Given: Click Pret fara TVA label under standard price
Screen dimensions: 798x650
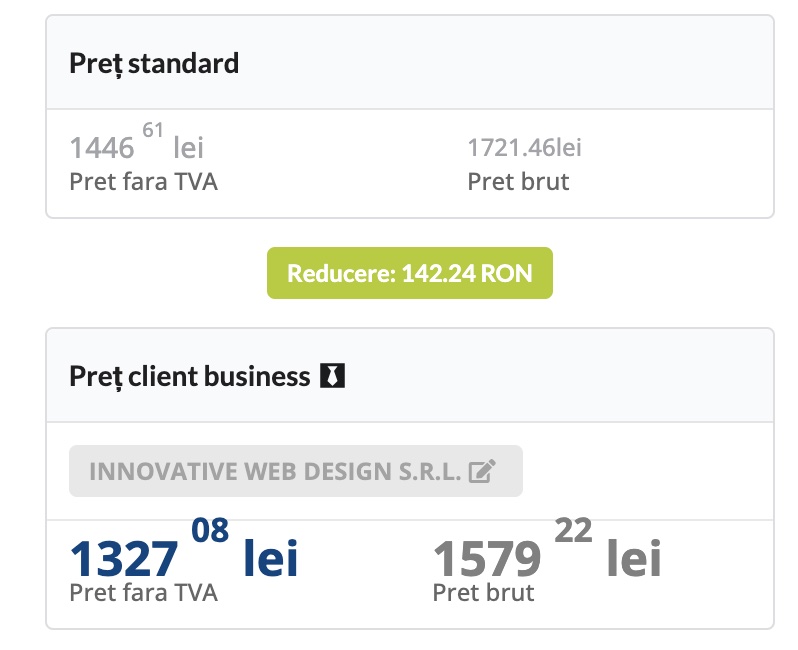Looking at the screenshot, I should tap(143, 182).
